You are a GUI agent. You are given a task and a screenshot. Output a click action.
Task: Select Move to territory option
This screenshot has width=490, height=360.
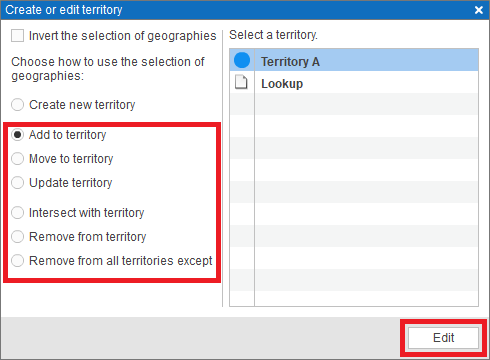tap(17, 159)
